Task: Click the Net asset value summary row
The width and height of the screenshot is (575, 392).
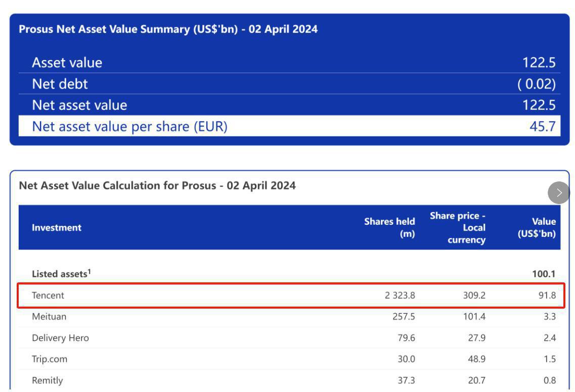Action: tap(289, 105)
